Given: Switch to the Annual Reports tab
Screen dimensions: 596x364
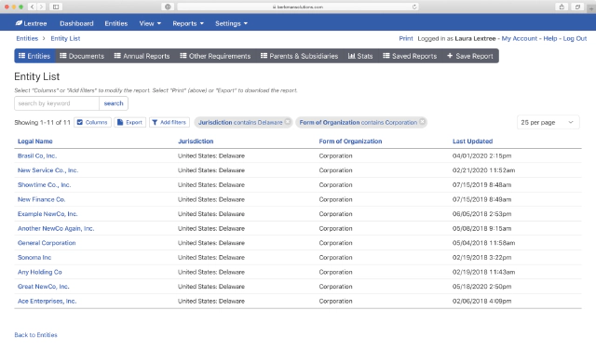Looking at the screenshot, I should (142, 56).
